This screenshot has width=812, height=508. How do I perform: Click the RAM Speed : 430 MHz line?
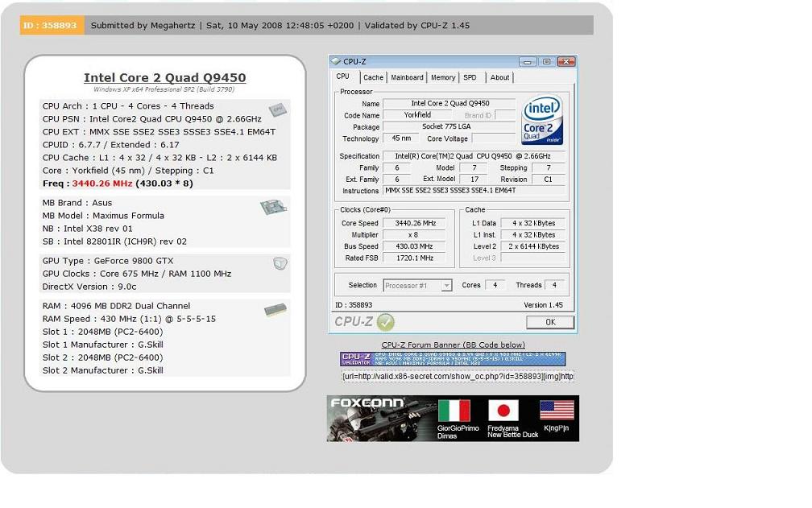coord(130,319)
